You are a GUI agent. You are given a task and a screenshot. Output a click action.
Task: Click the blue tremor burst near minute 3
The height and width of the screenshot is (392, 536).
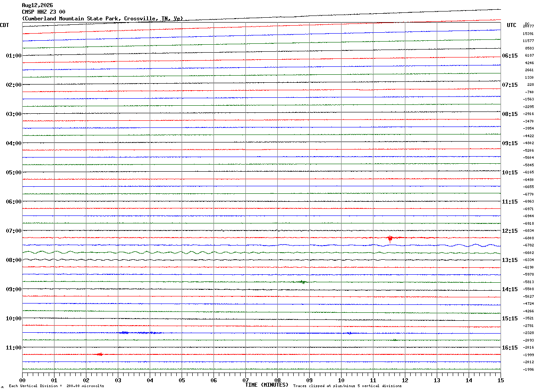pyautogui.click(x=125, y=332)
